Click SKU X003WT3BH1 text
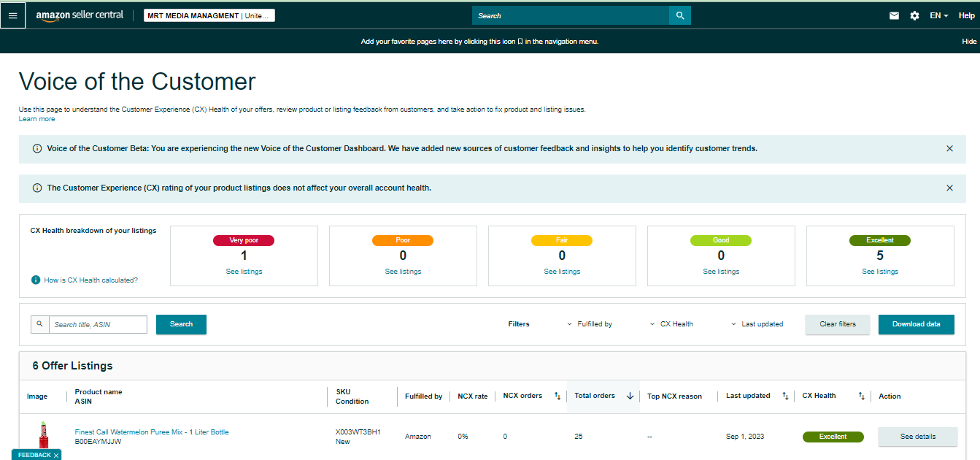The image size is (980, 460). (358, 432)
